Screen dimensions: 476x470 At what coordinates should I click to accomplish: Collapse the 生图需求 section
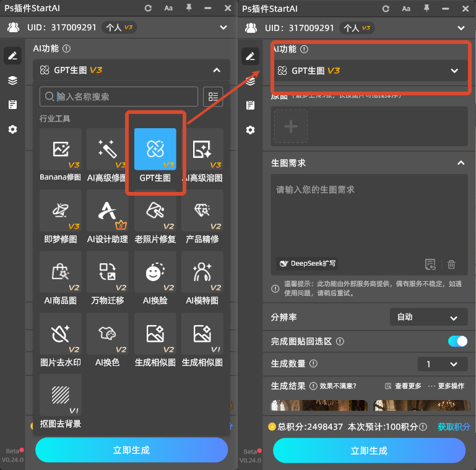(461, 163)
